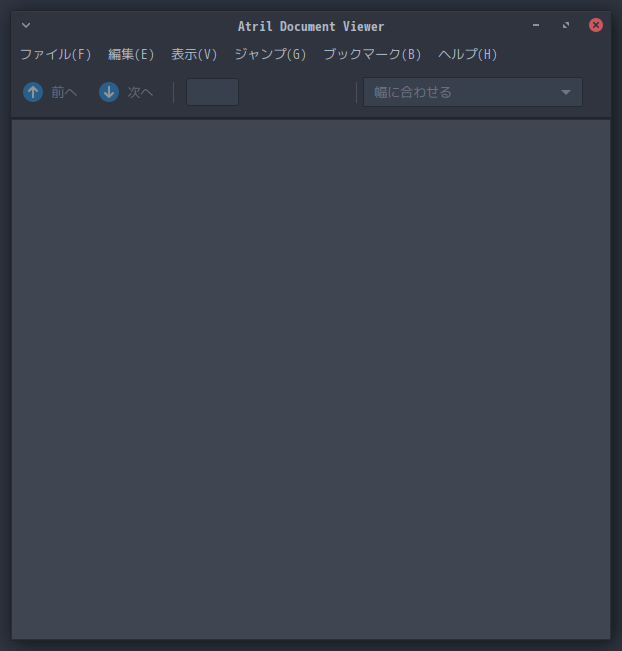Screen dimensions: 622x651
Task: Click the Atril Document Viewer title text
Action: pyautogui.click(x=311, y=26)
